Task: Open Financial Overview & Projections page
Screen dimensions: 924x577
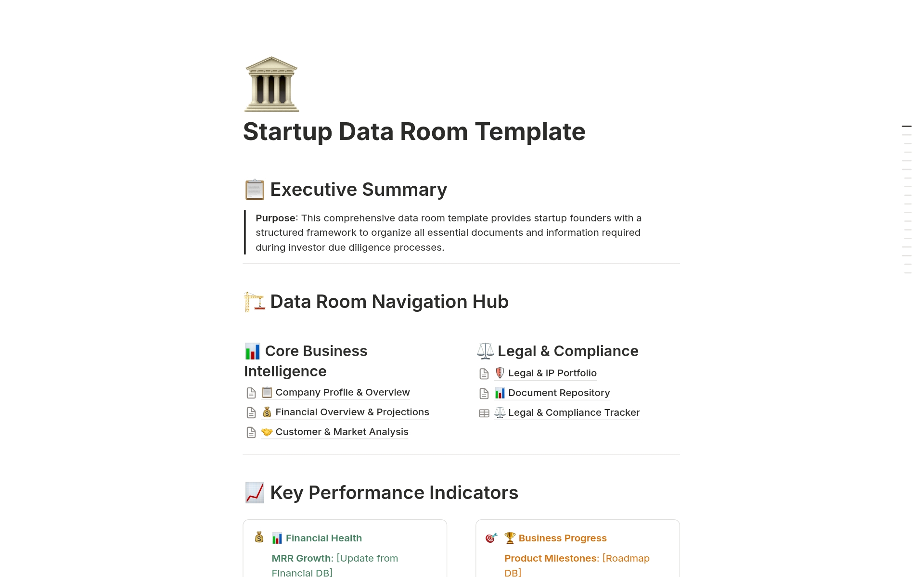Action: (x=352, y=412)
